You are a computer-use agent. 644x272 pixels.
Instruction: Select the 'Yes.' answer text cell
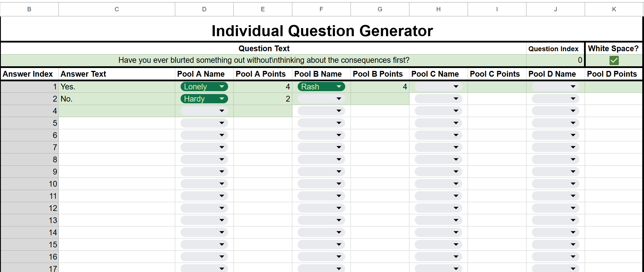coord(117,87)
